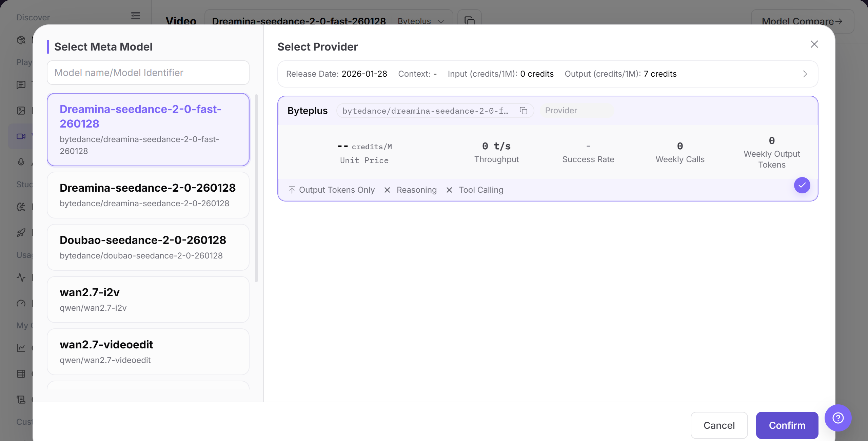Click the gauge icon in the sidebar
This screenshot has height=441, width=868.
pos(21,303)
